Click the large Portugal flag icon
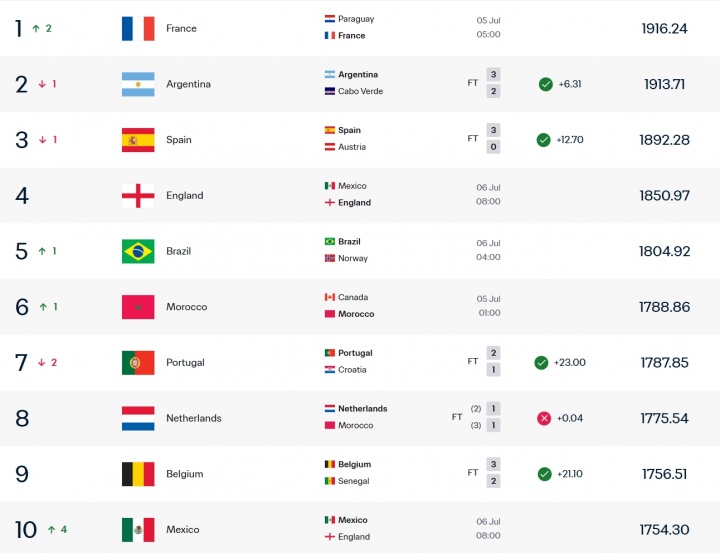This screenshot has height=553, width=720. point(138,362)
